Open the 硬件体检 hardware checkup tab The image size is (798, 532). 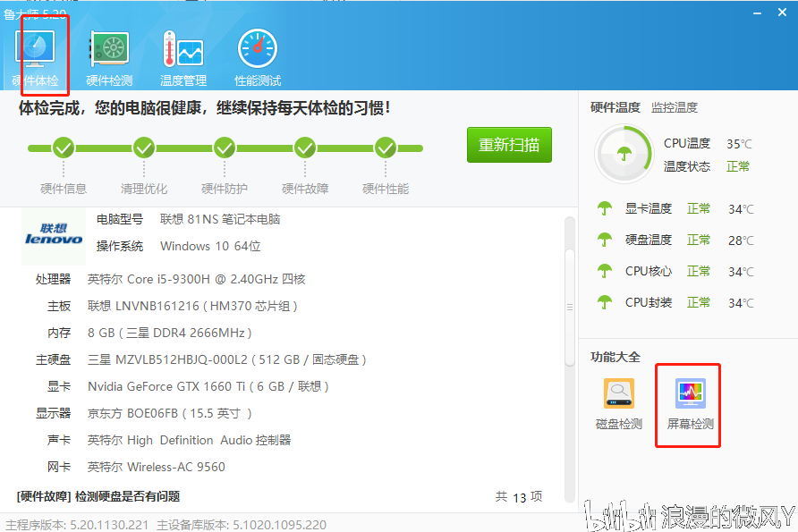(35, 57)
